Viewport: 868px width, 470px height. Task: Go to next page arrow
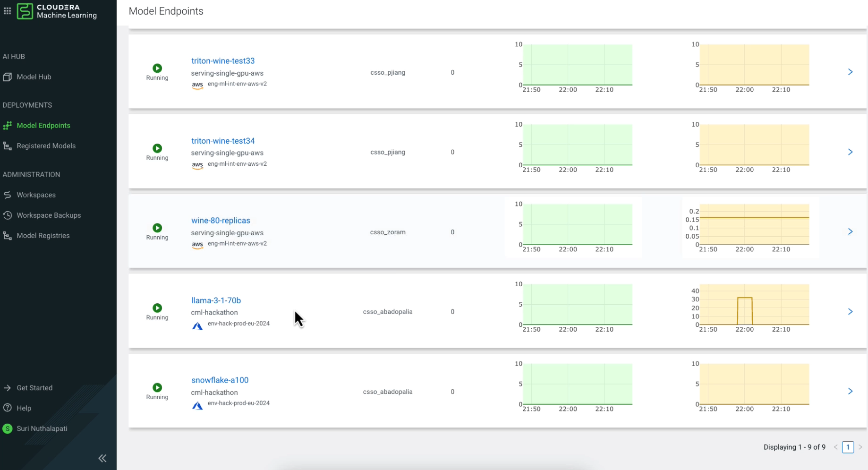click(860, 447)
